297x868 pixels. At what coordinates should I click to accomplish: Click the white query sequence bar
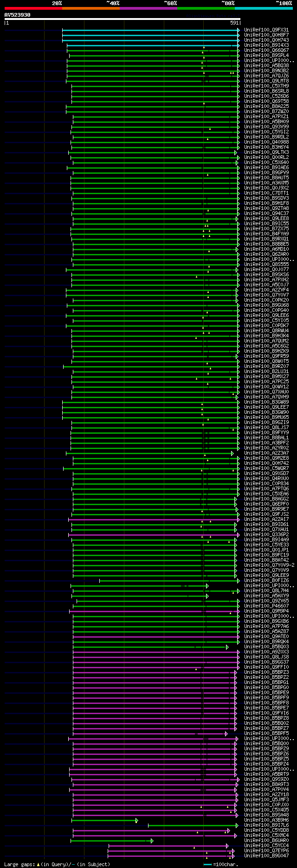point(122,19)
